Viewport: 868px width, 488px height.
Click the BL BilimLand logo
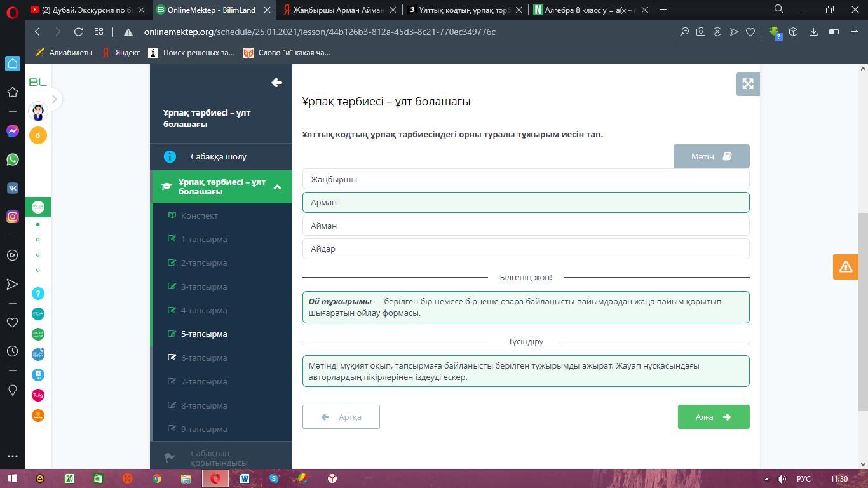38,82
